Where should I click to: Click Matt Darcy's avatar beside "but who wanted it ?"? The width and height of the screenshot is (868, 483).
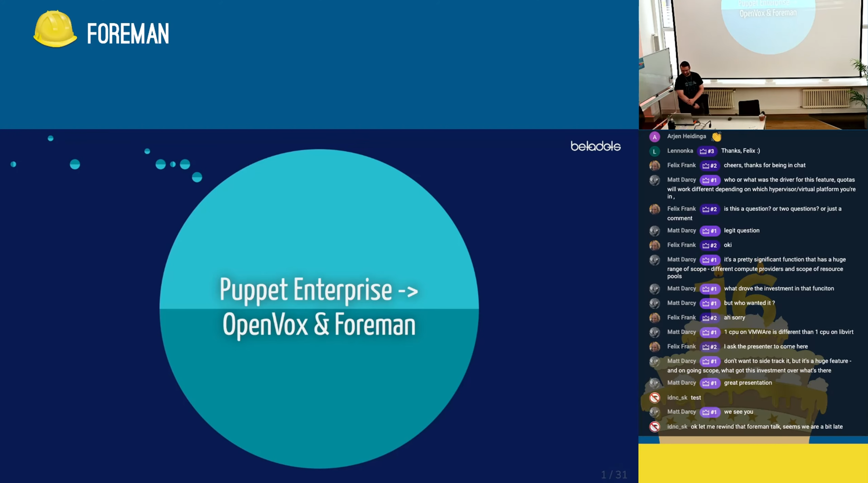tap(654, 304)
